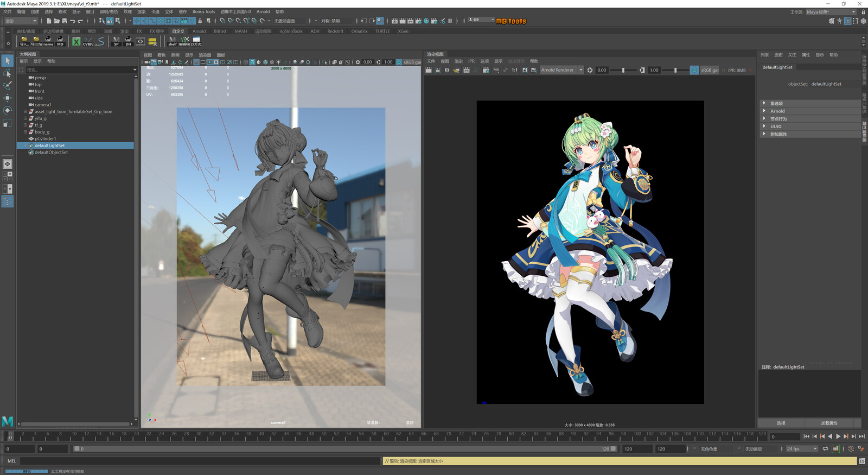Open the workspace Maya 经典 dropdown
Image resolution: width=868 pixels, height=475 pixels.
pyautogui.click(x=831, y=12)
